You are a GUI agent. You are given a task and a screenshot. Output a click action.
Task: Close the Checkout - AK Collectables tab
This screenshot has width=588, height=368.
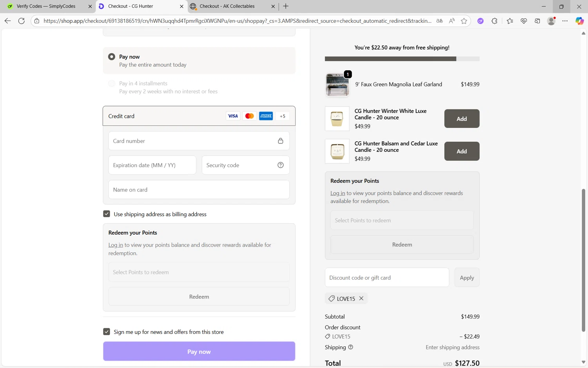click(x=273, y=6)
